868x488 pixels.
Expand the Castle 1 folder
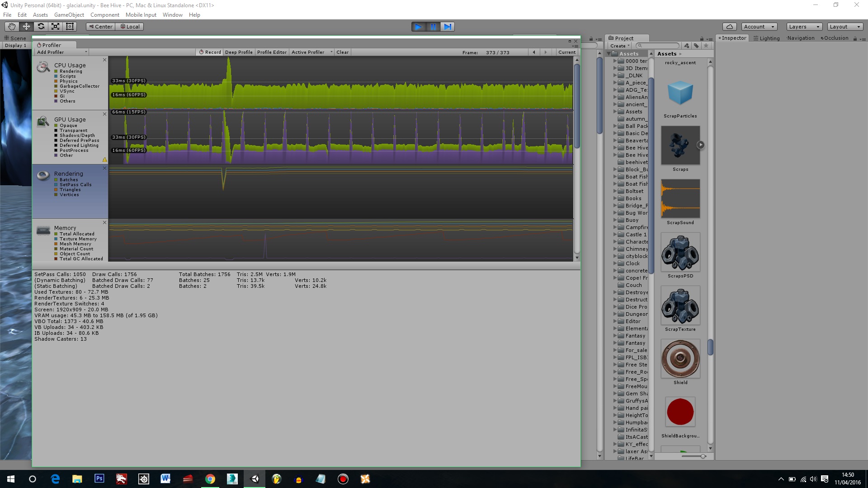(x=615, y=235)
